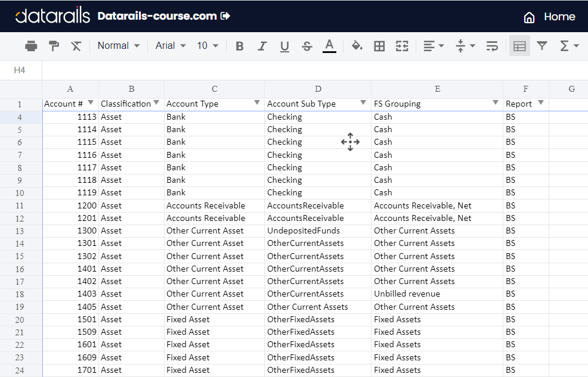Click the print icon
The image size is (588, 377).
point(31,46)
